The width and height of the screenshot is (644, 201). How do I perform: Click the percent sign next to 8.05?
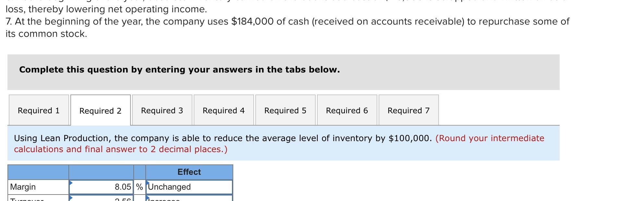click(x=139, y=187)
